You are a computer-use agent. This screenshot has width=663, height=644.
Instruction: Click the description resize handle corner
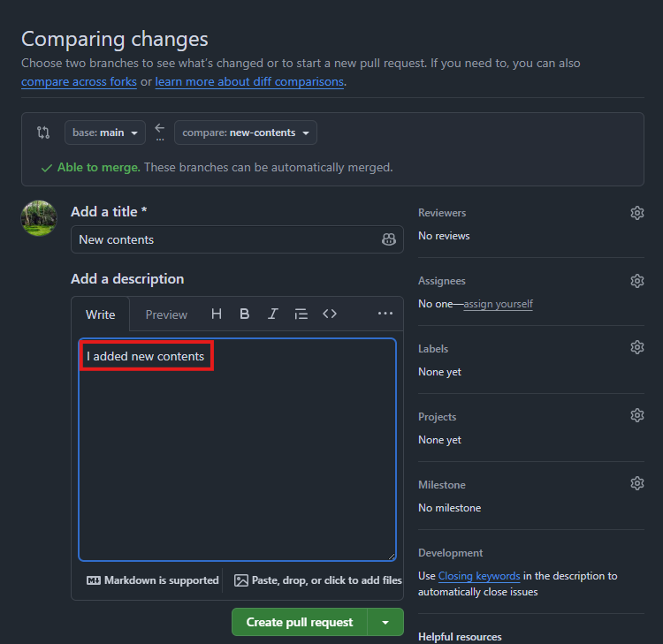click(392, 557)
